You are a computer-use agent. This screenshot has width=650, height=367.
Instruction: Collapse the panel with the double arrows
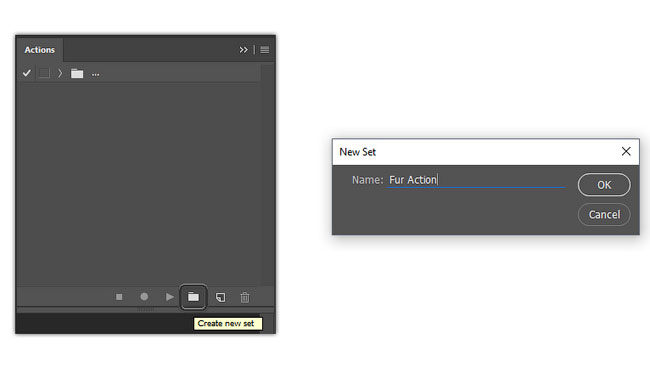click(243, 50)
